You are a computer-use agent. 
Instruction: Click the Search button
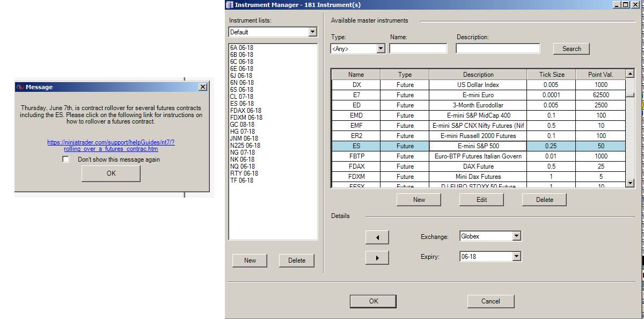click(x=572, y=49)
